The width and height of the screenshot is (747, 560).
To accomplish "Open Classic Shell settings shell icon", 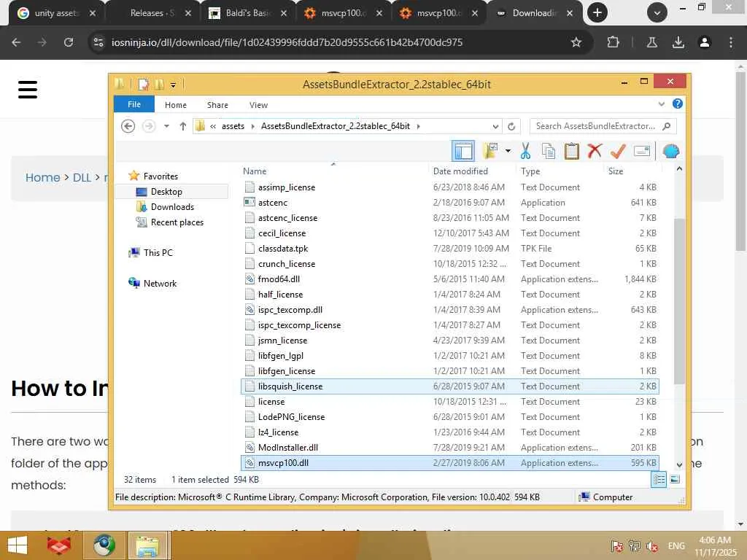I will pos(671,152).
